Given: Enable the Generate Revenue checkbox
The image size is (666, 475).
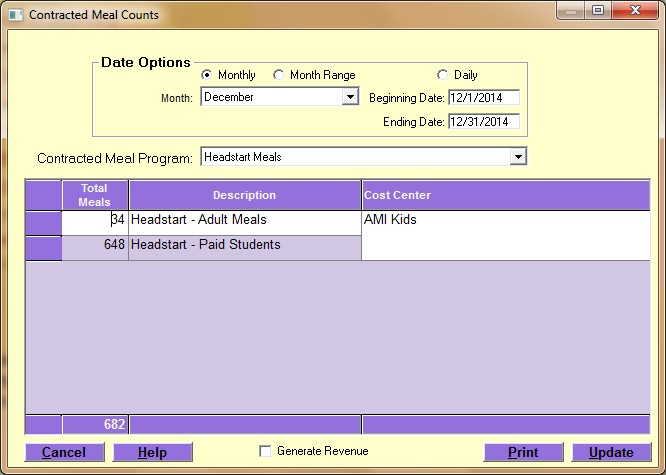Looking at the screenshot, I should click(x=265, y=452).
